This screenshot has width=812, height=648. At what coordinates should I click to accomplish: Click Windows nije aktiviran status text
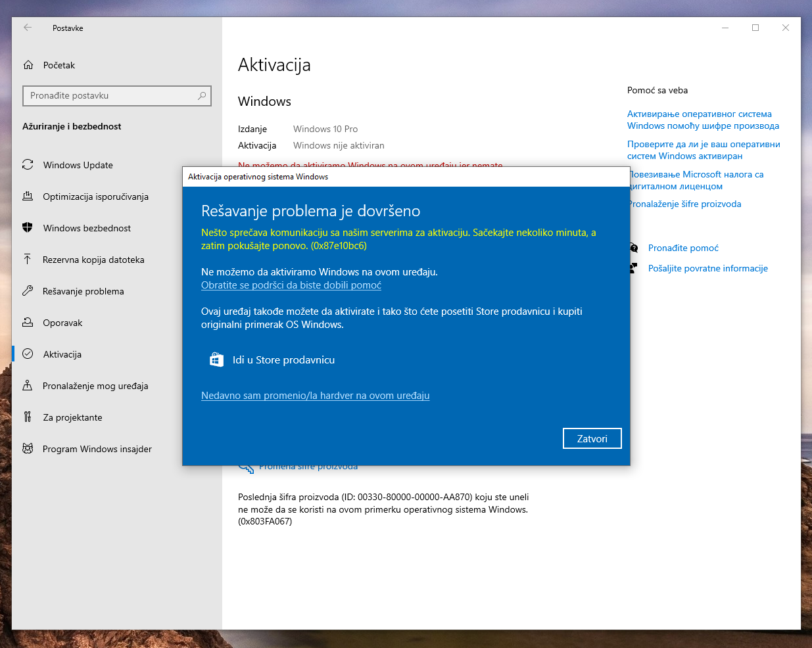pyautogui.click(x=339, y=145)
